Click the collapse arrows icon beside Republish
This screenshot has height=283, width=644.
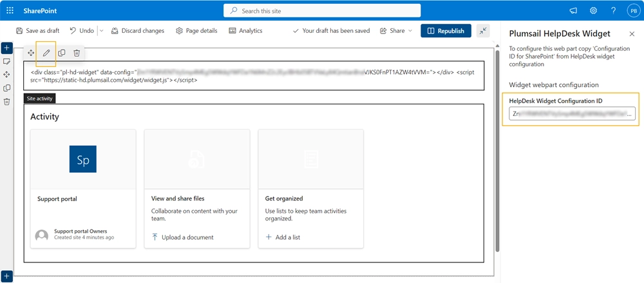(x=483, y=30)
